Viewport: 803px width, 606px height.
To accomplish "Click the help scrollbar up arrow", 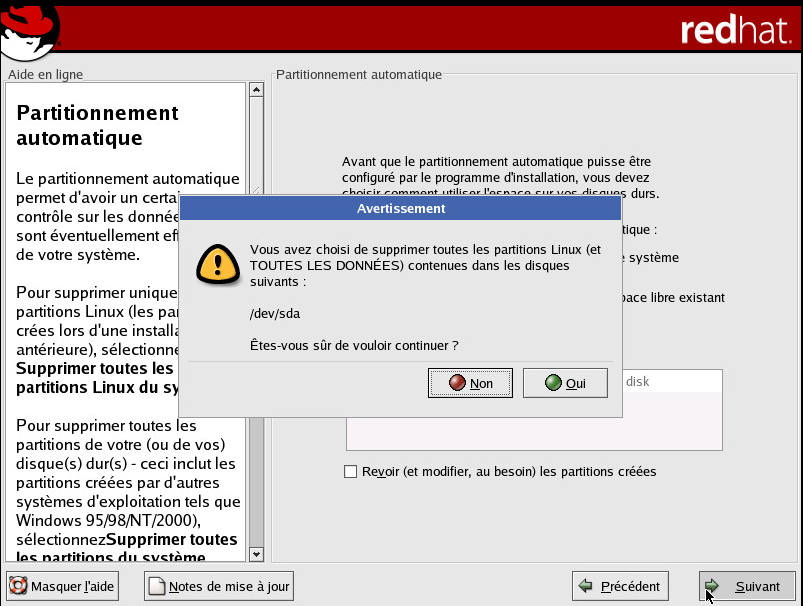I will point(256,90).
